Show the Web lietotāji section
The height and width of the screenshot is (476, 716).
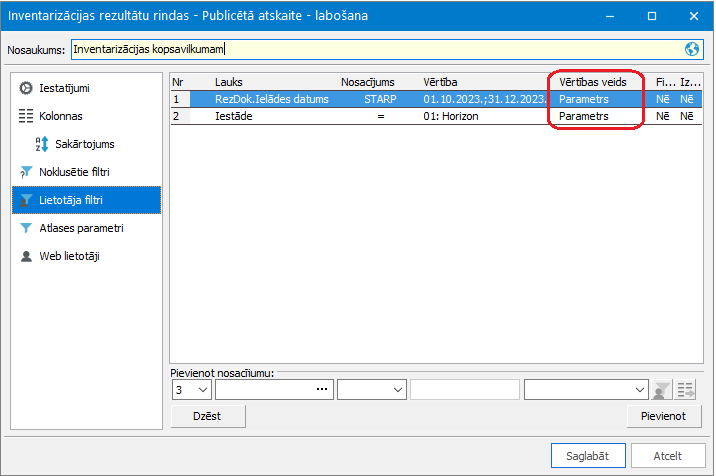point(87,256)
